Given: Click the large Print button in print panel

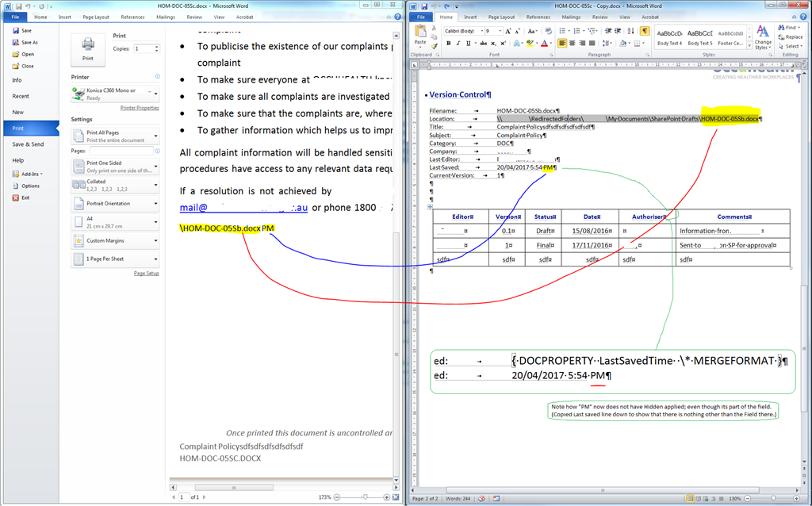Looking at the screenshot, I should [x=88, y=50].
